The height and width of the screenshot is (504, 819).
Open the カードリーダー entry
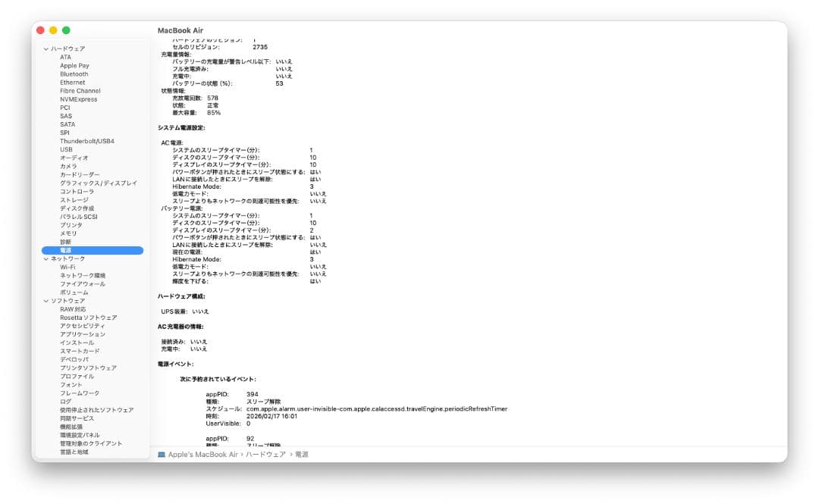pos(80,175)
